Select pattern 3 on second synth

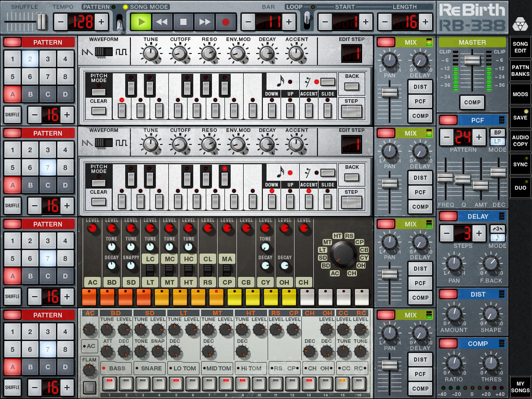click(x=47, y=150)
